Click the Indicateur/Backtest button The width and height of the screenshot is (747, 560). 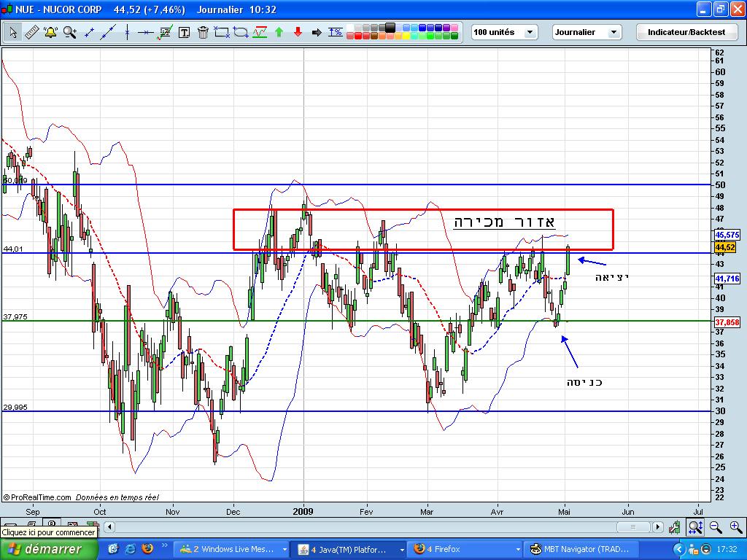point(686,32)
